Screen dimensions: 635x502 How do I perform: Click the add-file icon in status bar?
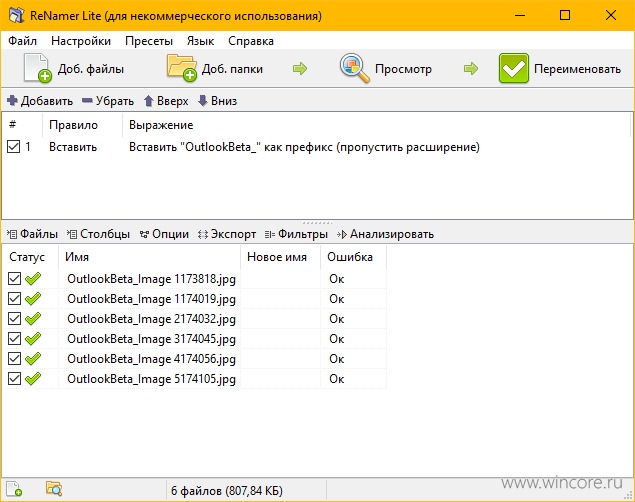click(x=14, y=489)
